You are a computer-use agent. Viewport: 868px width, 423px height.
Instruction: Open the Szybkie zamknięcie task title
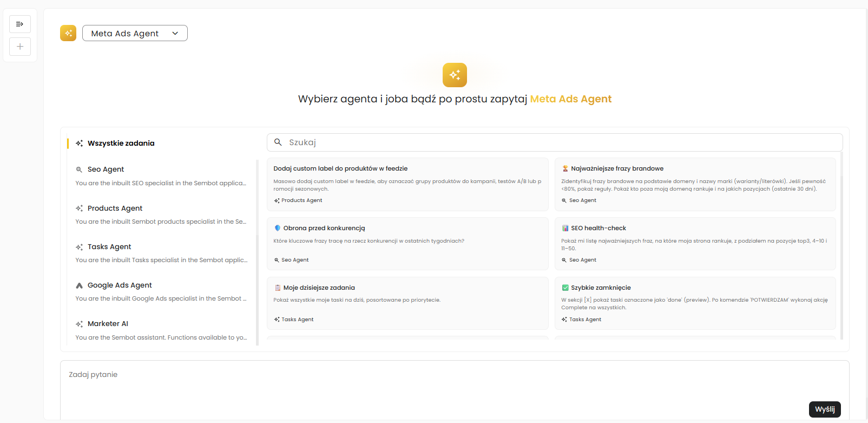pos(601,288)
